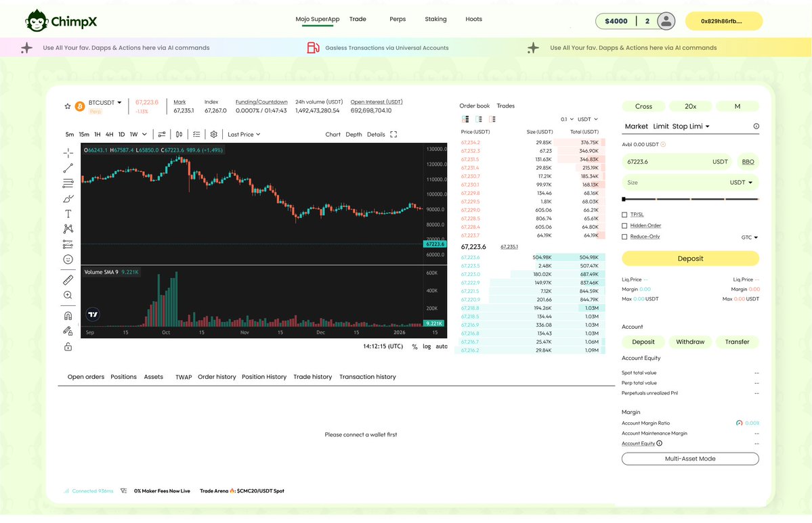Click the yellow Deposit button
The image size is (812, 523).
tap(689, 258)
